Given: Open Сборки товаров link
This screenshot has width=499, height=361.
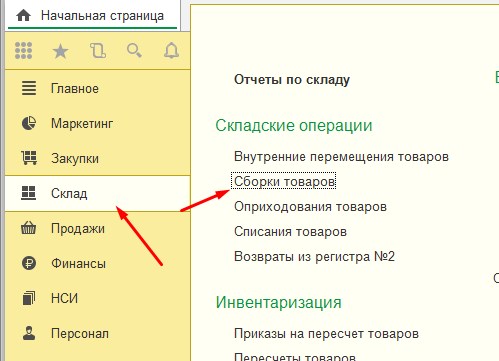Looking at the screenshot, I should [284, 181].
